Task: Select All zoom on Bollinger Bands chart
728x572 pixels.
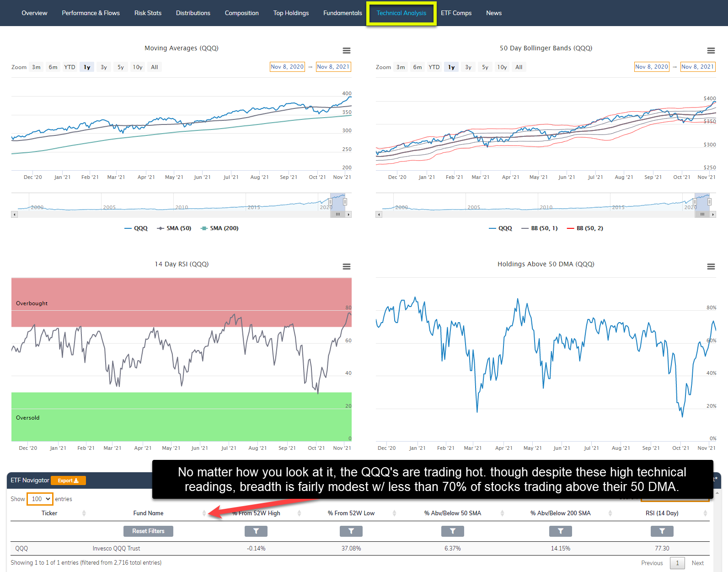Action: click(519, 67)
